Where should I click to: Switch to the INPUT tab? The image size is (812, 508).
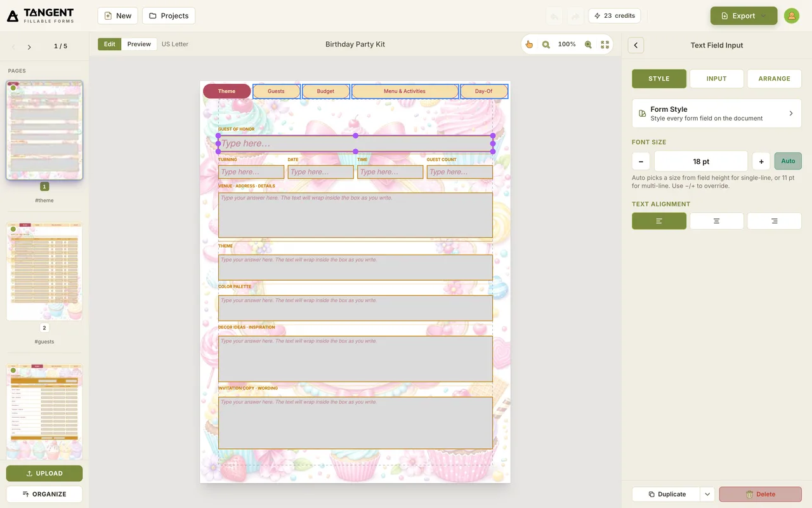[717, 79]
